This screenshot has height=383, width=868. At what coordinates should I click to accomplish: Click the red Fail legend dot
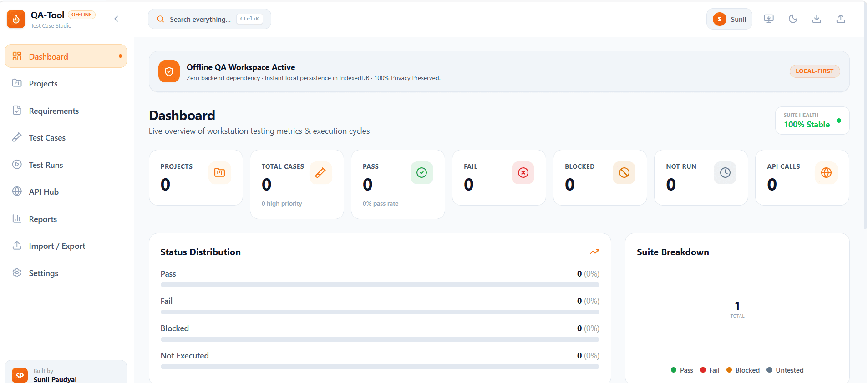tap(703, 370)
